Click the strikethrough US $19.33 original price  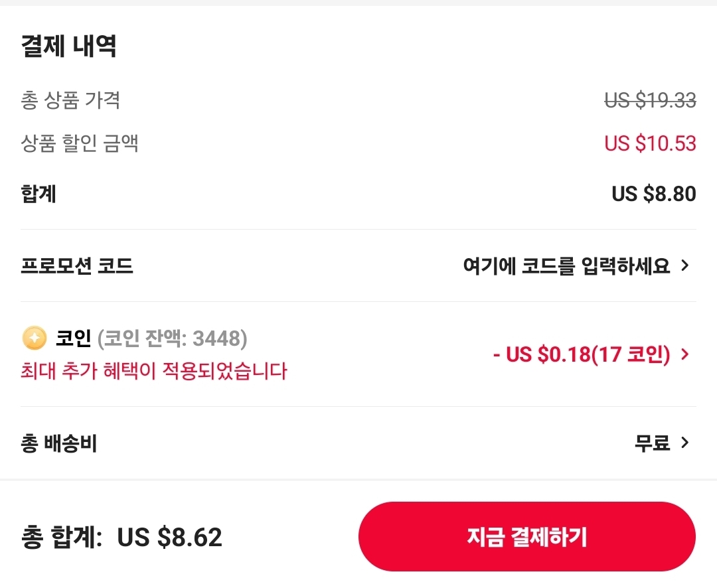click(651, 101)
